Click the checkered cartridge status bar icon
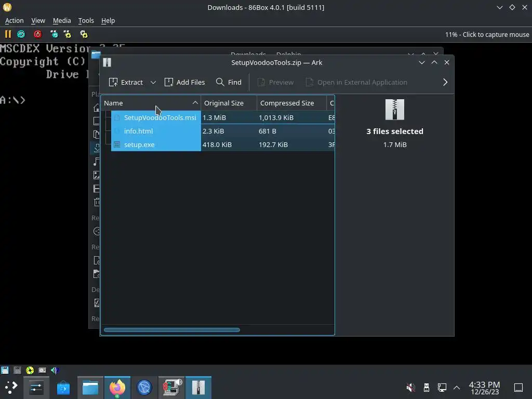This screenshot has height=399, width=532. 17,370
